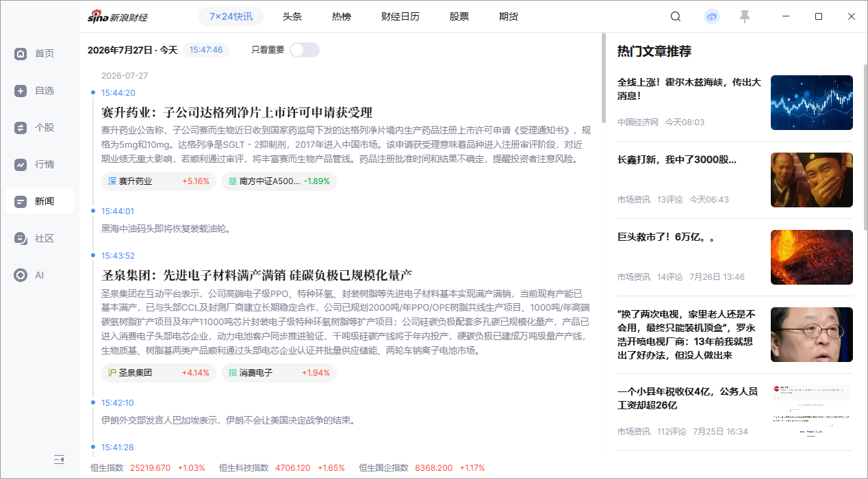
Task: Click the blue stock chart thumbnail
Action: tap(812, 103)
